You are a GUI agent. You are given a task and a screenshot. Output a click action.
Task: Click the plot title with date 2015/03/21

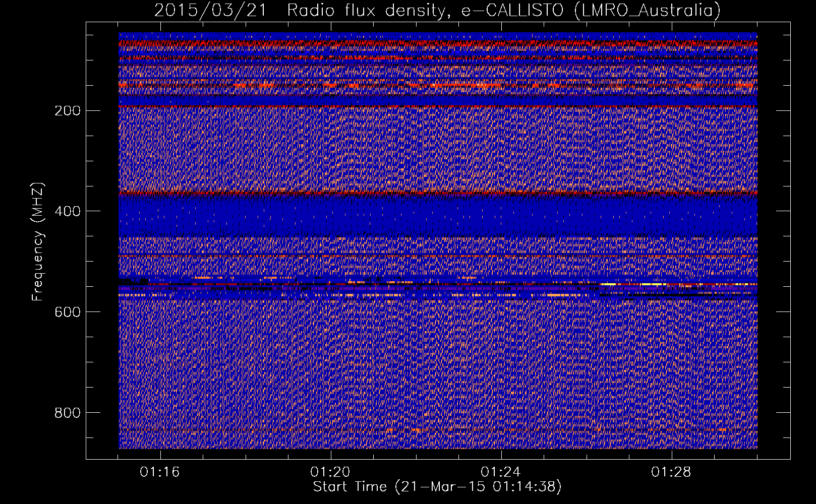click(x=437, y=10)
